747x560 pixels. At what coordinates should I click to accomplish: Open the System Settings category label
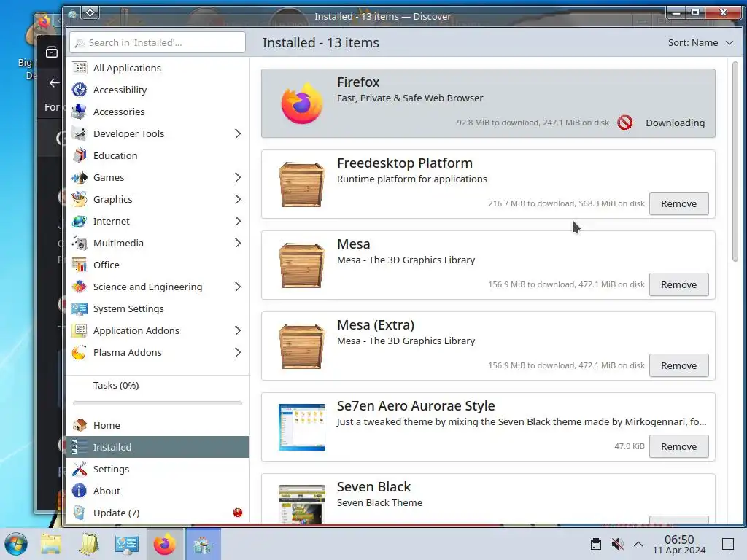[x=128, y=309]
